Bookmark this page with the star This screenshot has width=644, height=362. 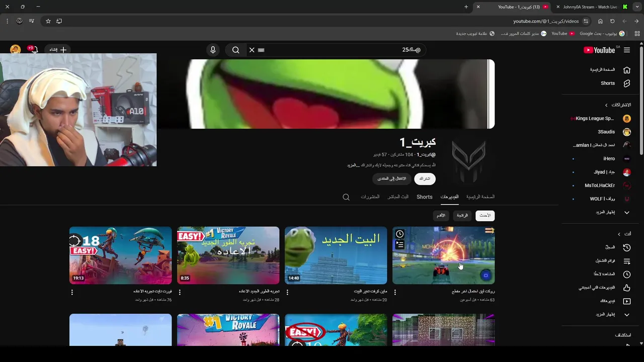(48, 21)
